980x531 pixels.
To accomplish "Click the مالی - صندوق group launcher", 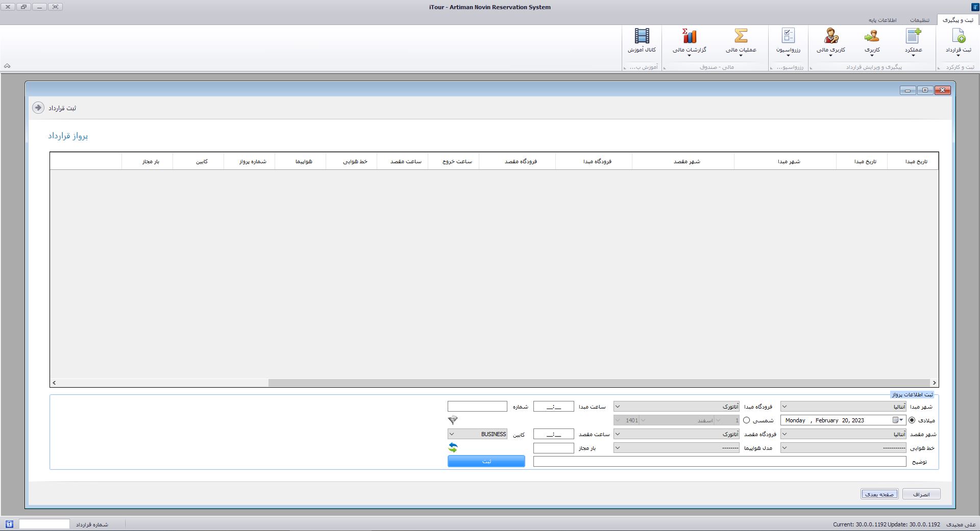I will [665, 68].
